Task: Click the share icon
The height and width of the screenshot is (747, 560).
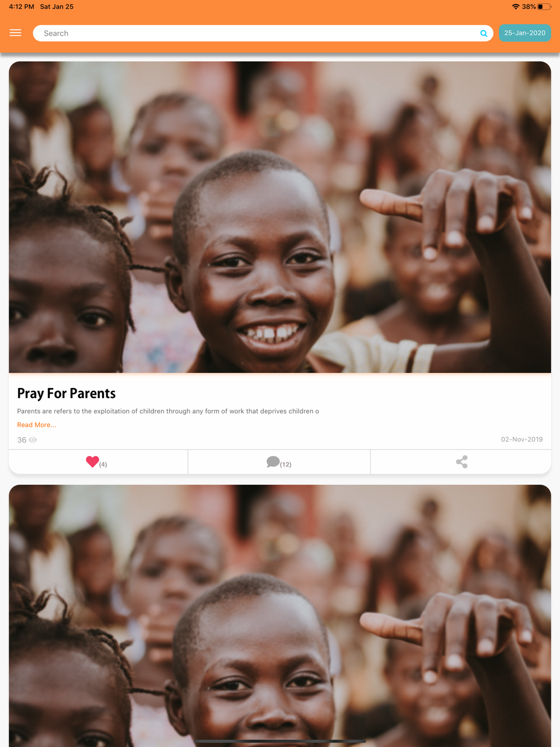Action: tap(461, 462)
